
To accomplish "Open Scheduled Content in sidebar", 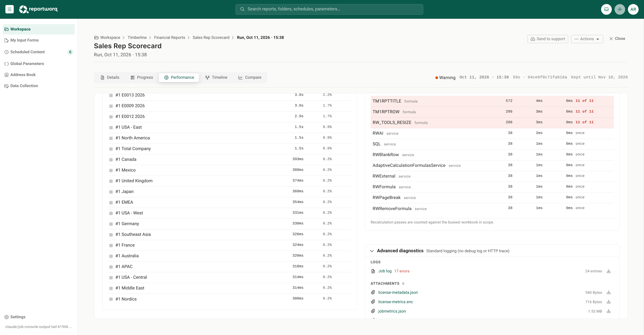I will (x=39, y=52).
